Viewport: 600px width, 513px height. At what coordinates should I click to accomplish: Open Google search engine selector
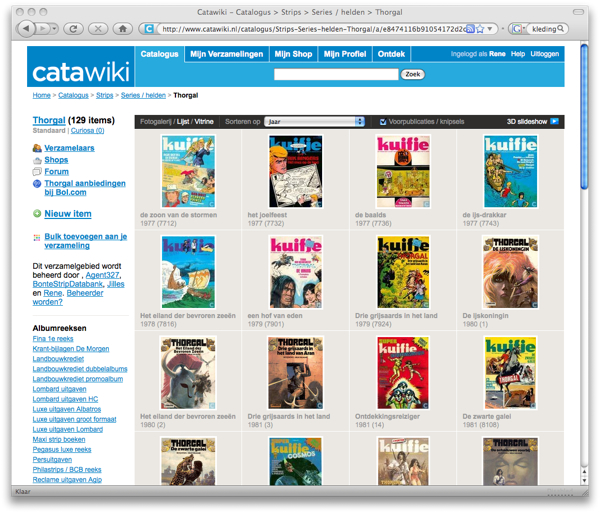click(x=517, y=29)
